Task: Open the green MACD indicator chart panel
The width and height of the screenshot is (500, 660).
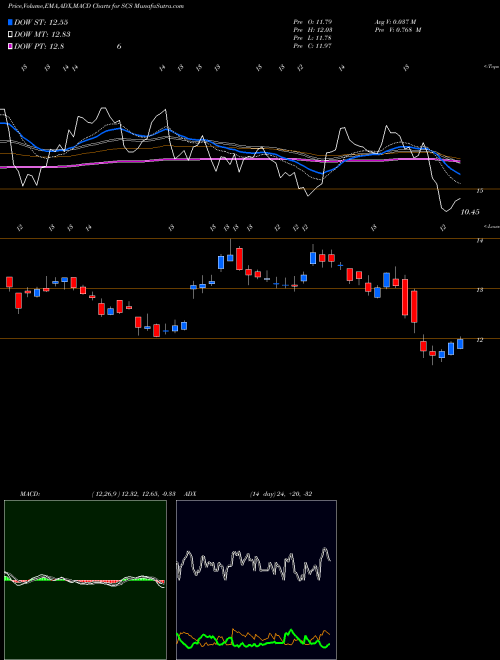Action: tap(85, 580)
